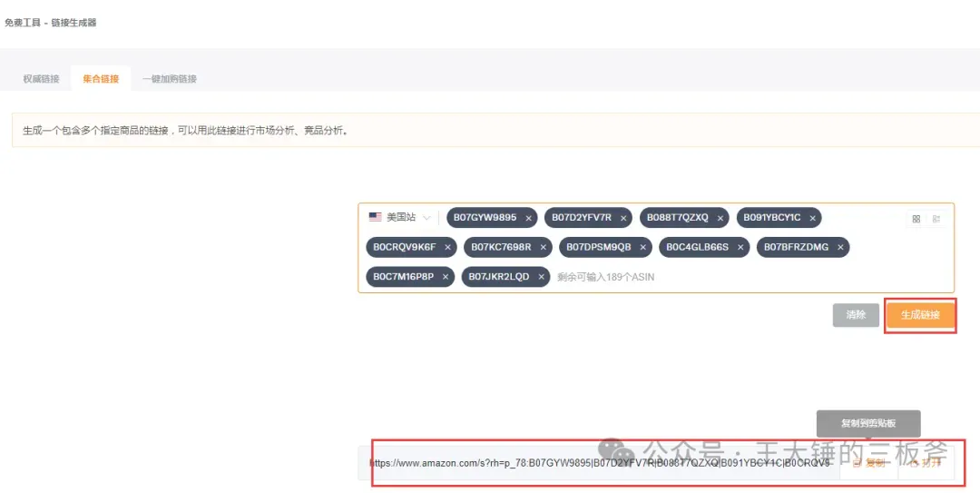Open the 美国站 marketplace dropdown
The image size is (980, 493).
pyautogui.click(x=400, y=217)
